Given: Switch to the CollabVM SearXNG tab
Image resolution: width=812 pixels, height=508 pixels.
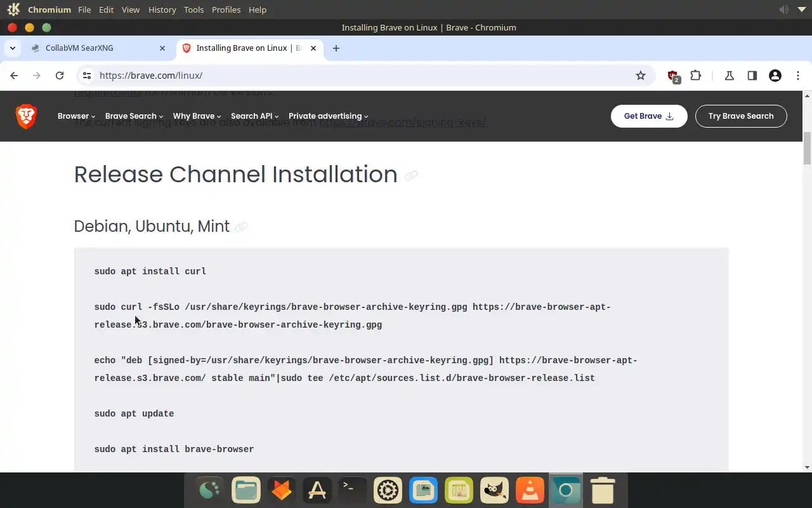Looking at the screenshot, I should click(x=98, y=48).
